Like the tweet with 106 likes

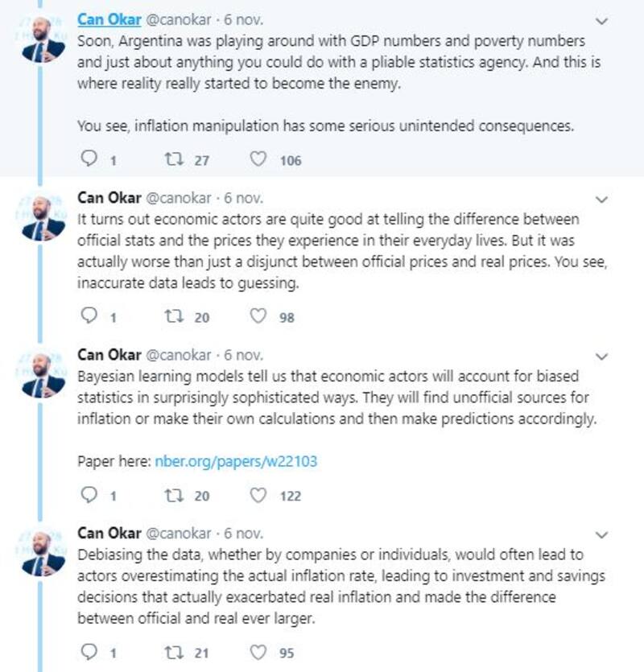click(258, 160)
